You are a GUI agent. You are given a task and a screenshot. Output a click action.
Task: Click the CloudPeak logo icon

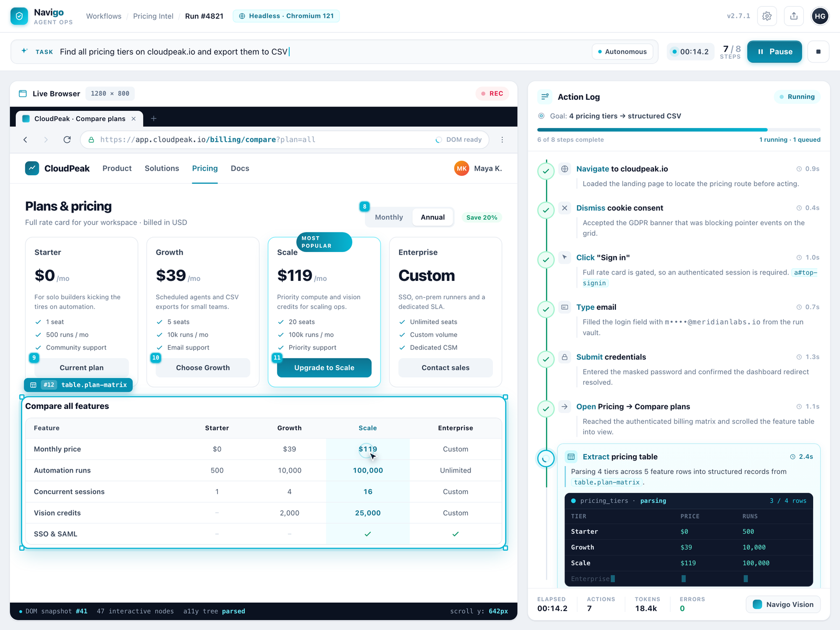pyautogui.click(x=32, y=169)
